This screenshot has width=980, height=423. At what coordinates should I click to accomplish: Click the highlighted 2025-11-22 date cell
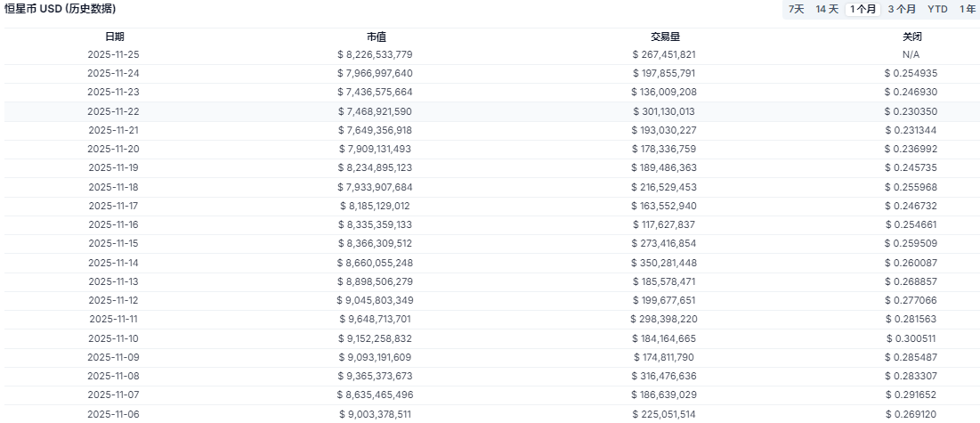tap(114, 111)
